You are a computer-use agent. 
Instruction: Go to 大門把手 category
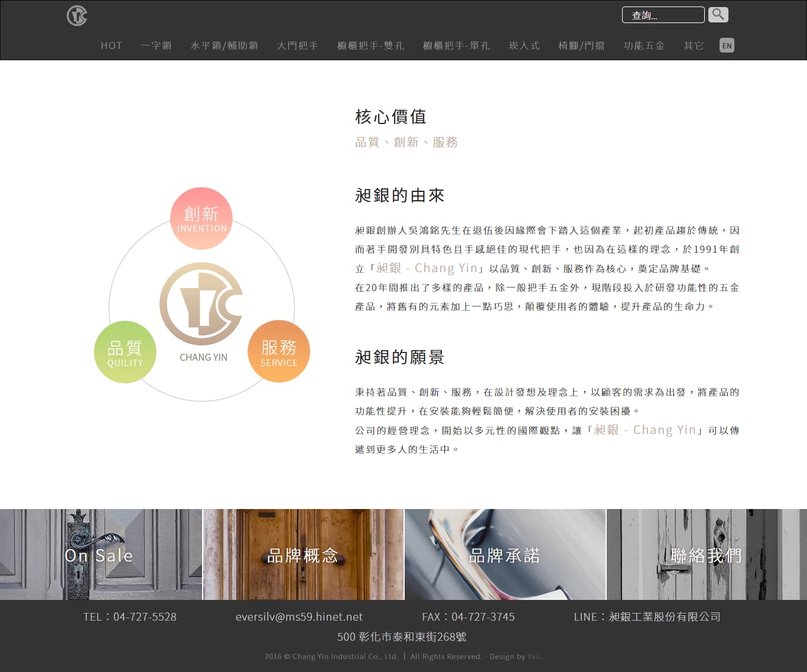298,45
